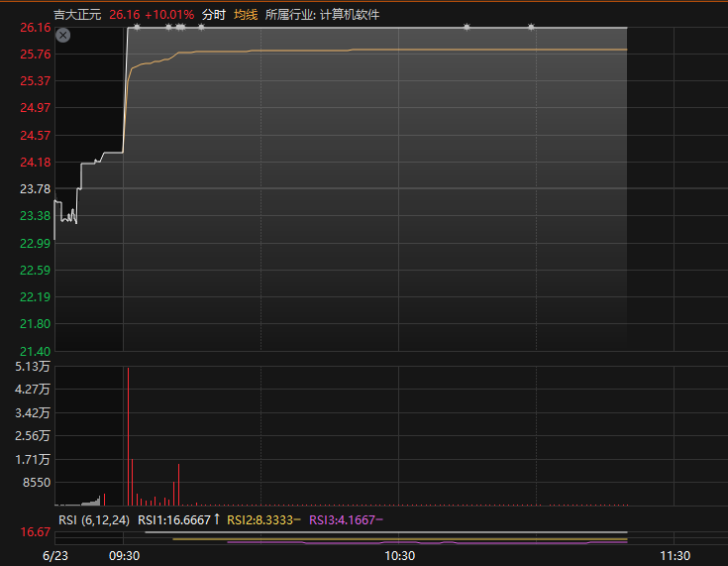This screenshot has height=566, width=728.
Task: Select the RSI1:16.6667 indicator value
Action: click(174, 520)
